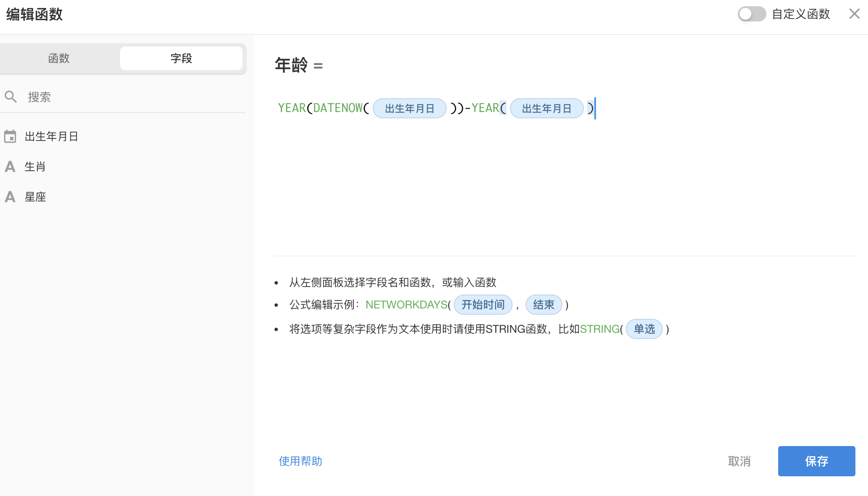The image size is (868, 496).
Task: Click the text type icon beside 生肖
Action: point(10,167)
